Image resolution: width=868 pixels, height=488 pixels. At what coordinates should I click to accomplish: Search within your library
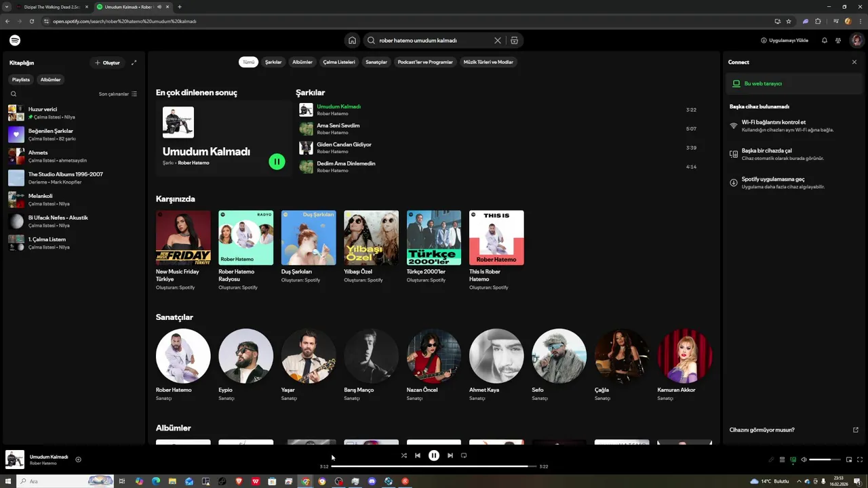14,94
